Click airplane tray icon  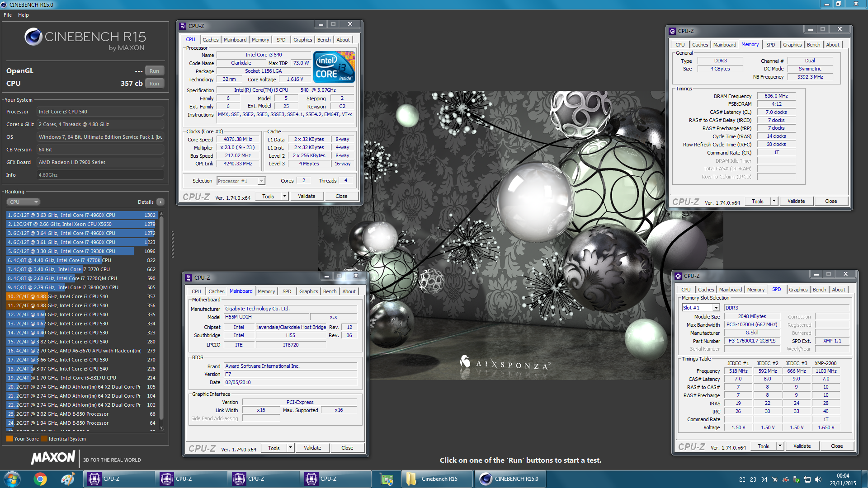tap(774, 479)
